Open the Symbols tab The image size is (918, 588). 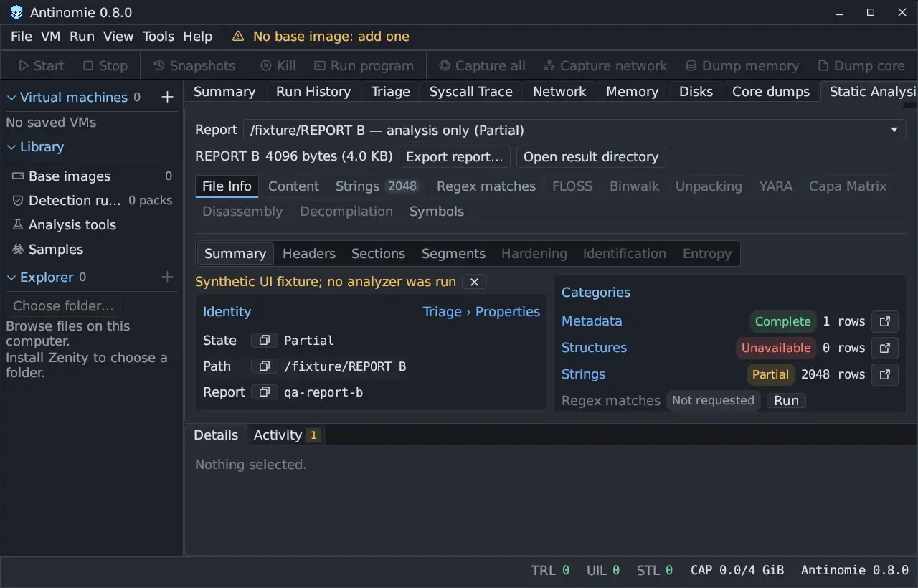[x=437, y=212]
